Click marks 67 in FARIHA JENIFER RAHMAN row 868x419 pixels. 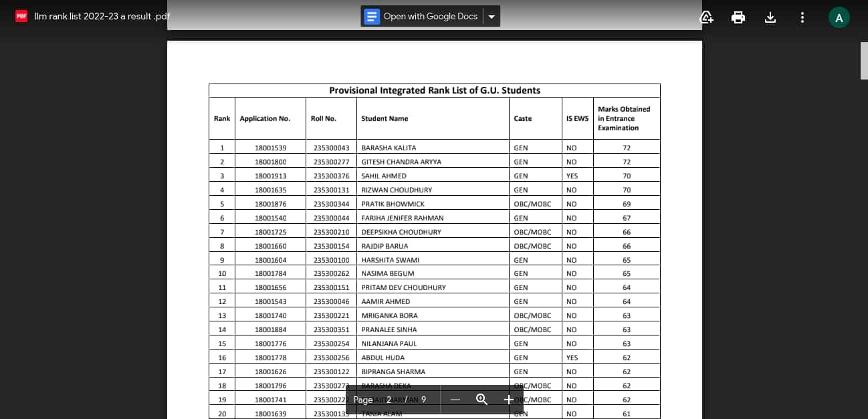click(x=627, y=218)
